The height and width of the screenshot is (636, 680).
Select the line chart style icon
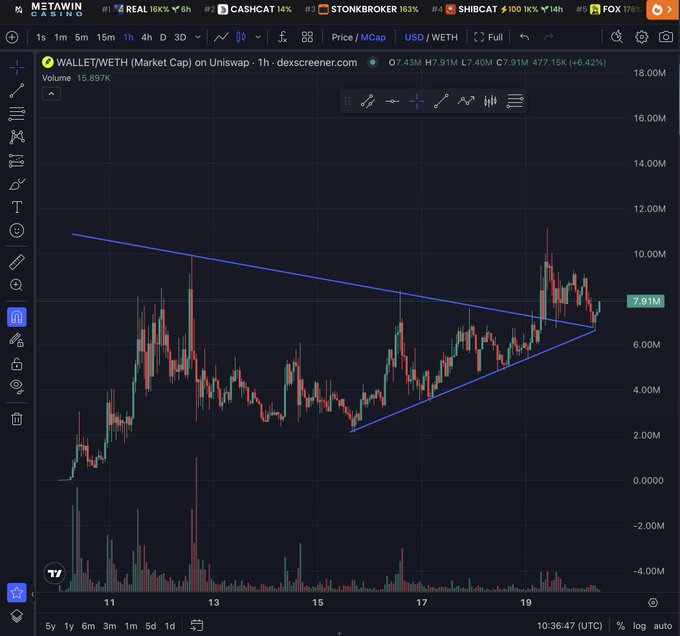(221, 37)
